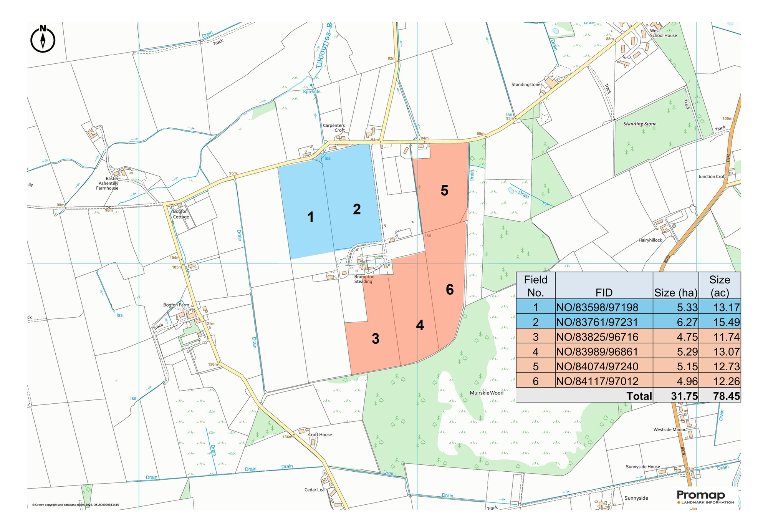
Task: Select orange field number 3
Action: coord(376,339)
